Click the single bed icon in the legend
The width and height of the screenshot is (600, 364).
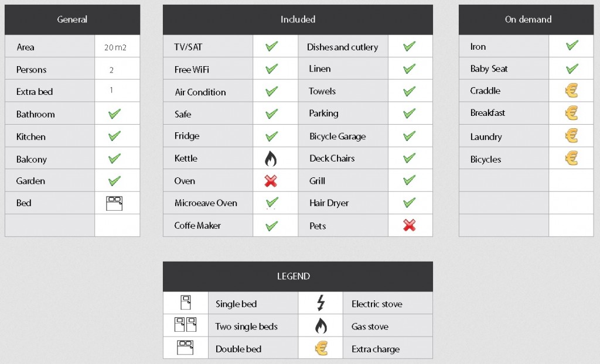[x=186, y=303]
